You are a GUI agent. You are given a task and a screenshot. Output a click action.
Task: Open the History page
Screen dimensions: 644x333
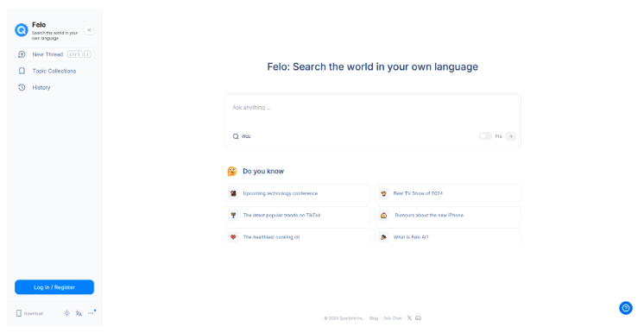54,87
